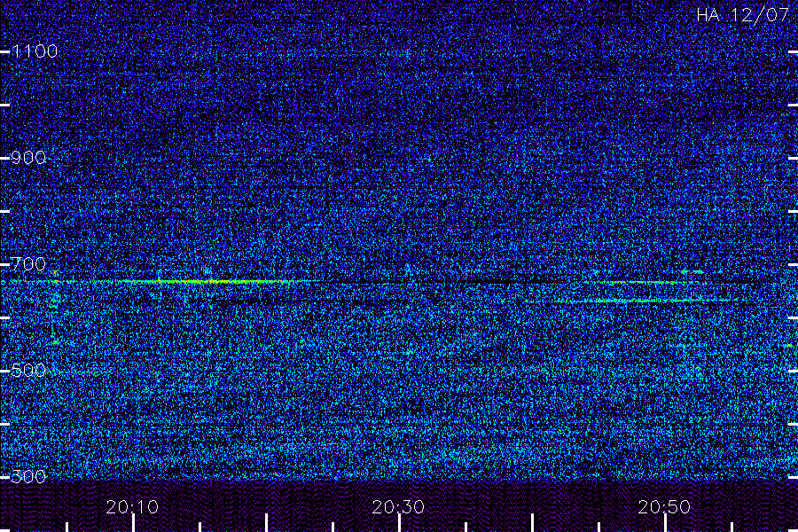Click the HA 12/07 date label
Viewport: 798px width, 532px height.
[742, 15]
